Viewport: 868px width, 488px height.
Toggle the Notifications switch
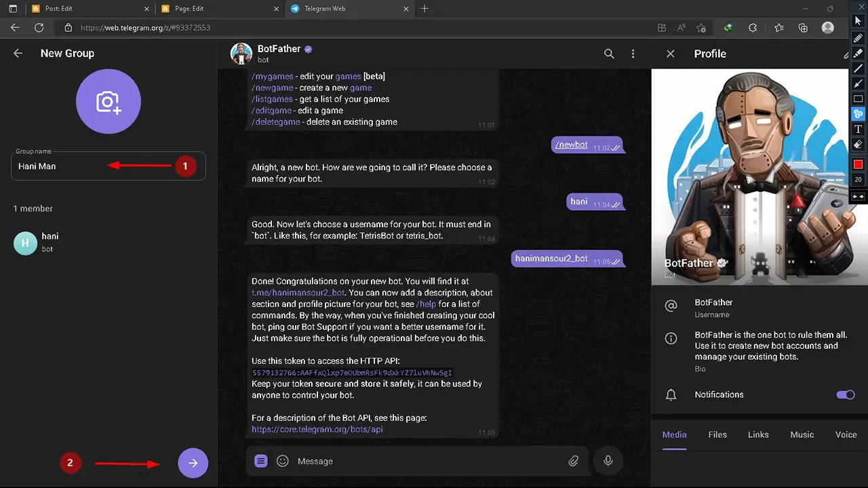(x=846, y=394)
